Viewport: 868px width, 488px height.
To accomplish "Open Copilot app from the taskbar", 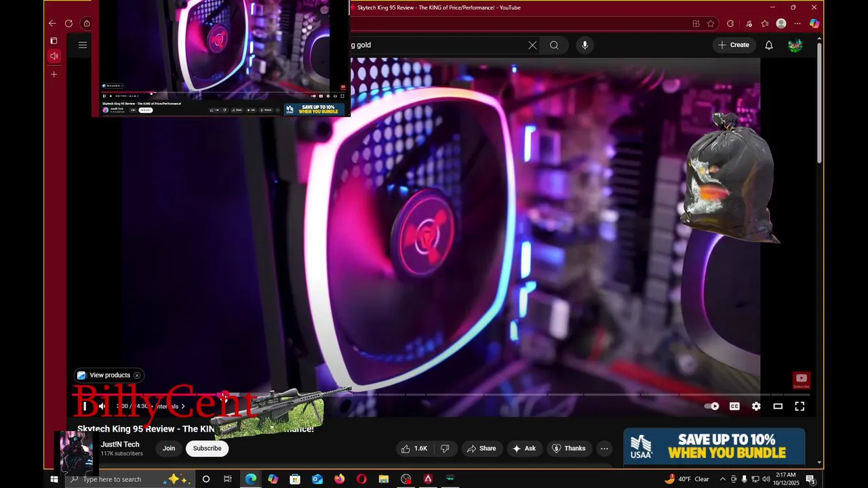I will coord(273,479).
